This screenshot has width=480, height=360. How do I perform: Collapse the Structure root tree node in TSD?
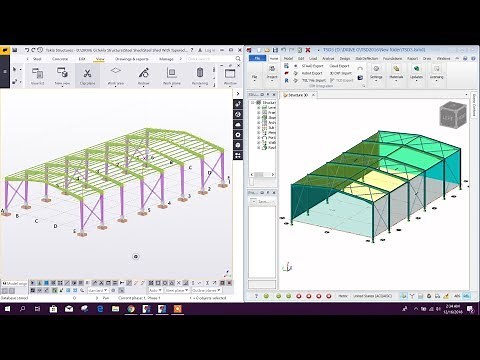[253, 102]
